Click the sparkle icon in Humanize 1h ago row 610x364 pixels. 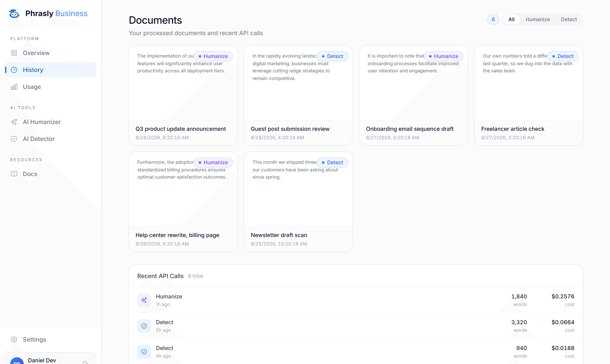click(144, 300)
